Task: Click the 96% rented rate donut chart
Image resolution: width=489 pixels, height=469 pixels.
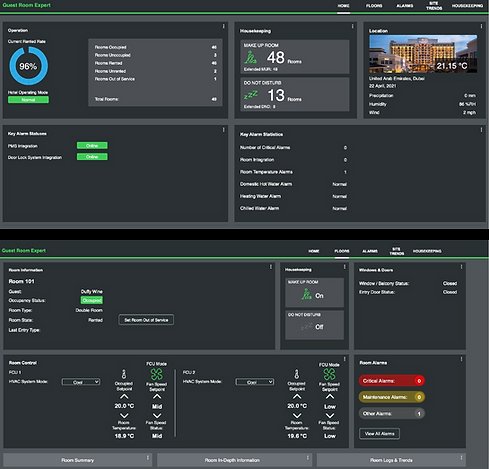Action: pos(29,66)
